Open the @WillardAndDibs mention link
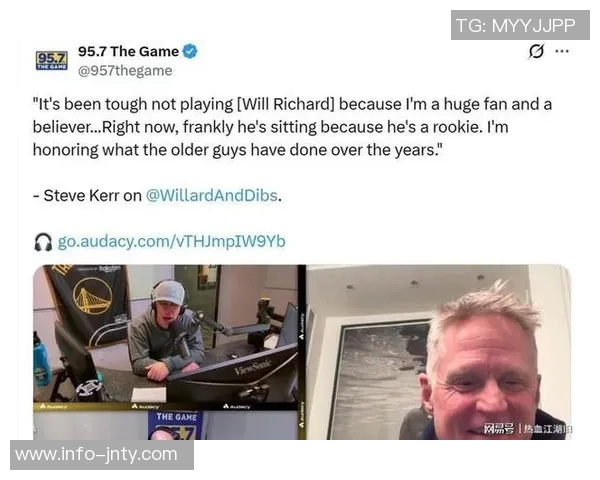The width and height of the screenshot is (600, 480). point(212,196)
